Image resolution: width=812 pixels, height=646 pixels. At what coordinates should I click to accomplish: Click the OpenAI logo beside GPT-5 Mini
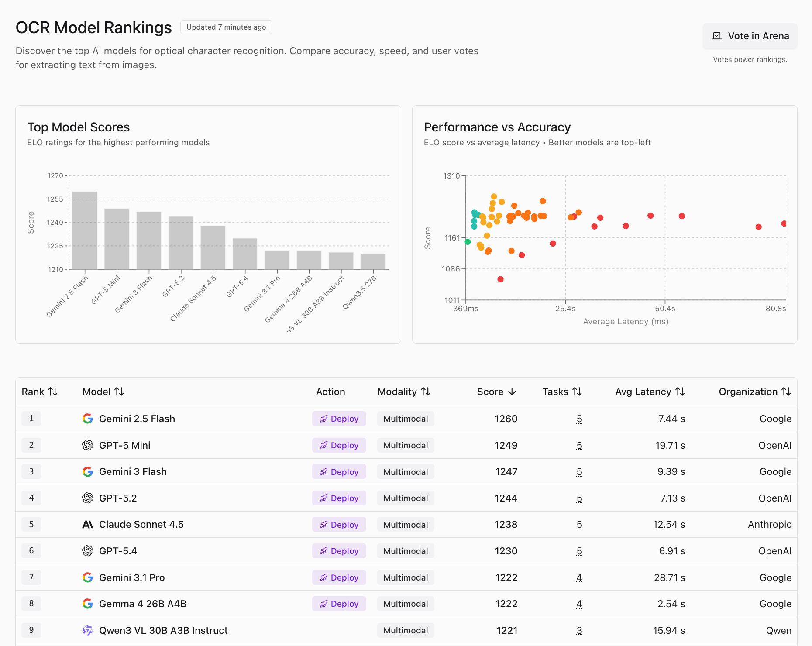(x=88, y=445)
